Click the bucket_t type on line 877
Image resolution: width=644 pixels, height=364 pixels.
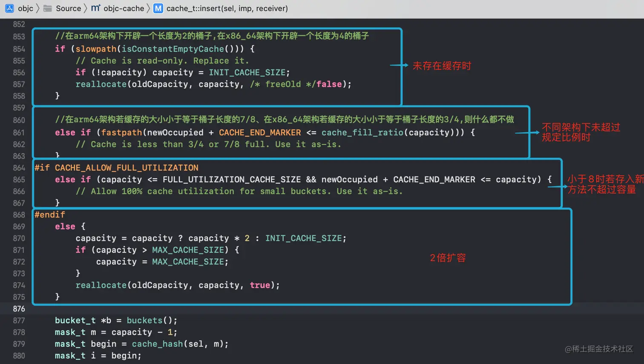tap(75, 321)
